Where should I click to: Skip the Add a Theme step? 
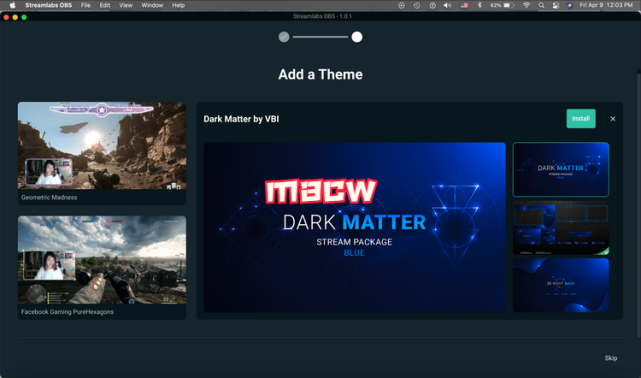click(x=611, y=358)
